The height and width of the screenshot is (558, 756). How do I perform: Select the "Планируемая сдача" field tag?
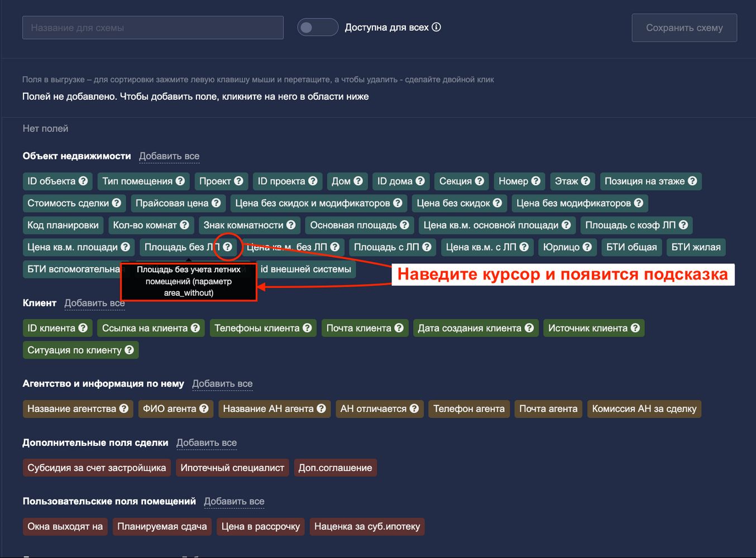[162, 526]
